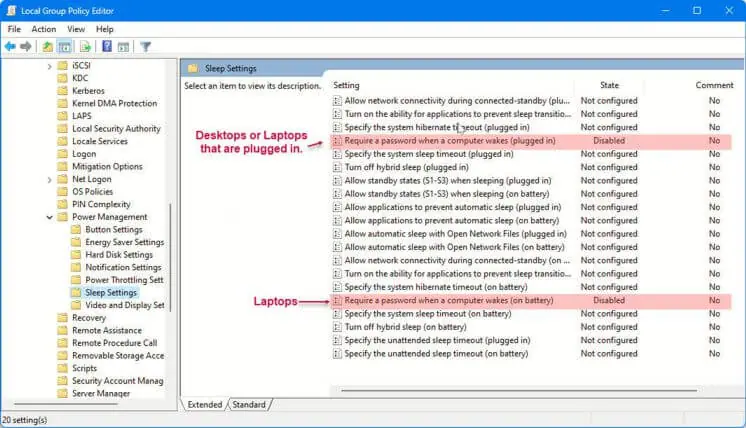Open the Help book toolbar icon

pos(107,47)
